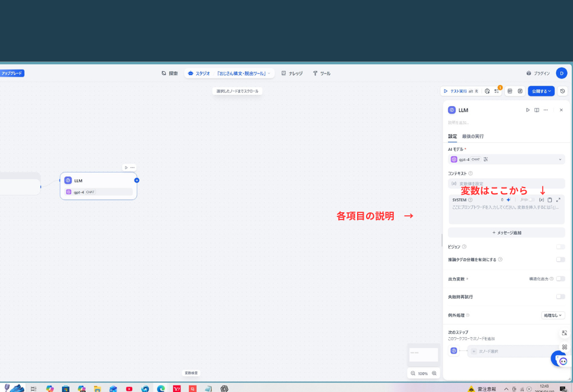Enable the 失敗時再試行 retry toggle
This screenshot has height=392, width=573.
(560, 296)
